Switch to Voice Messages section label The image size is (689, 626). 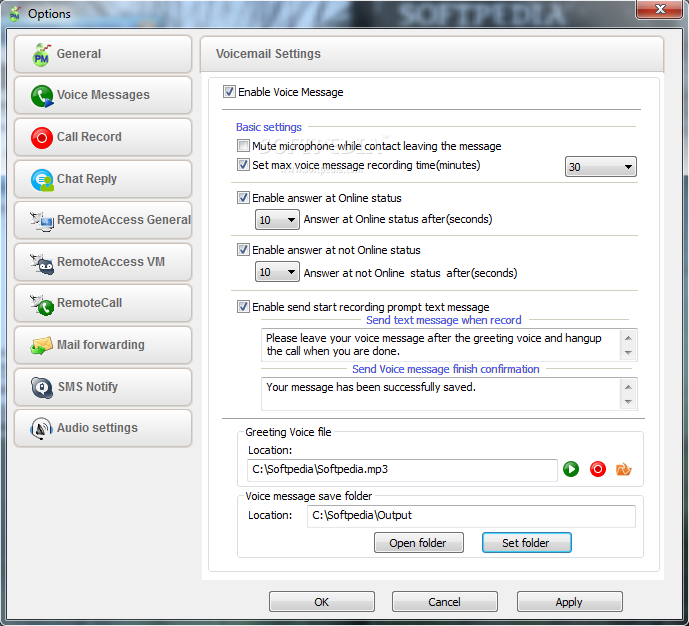pyautogui.click(x=103, y=95)
